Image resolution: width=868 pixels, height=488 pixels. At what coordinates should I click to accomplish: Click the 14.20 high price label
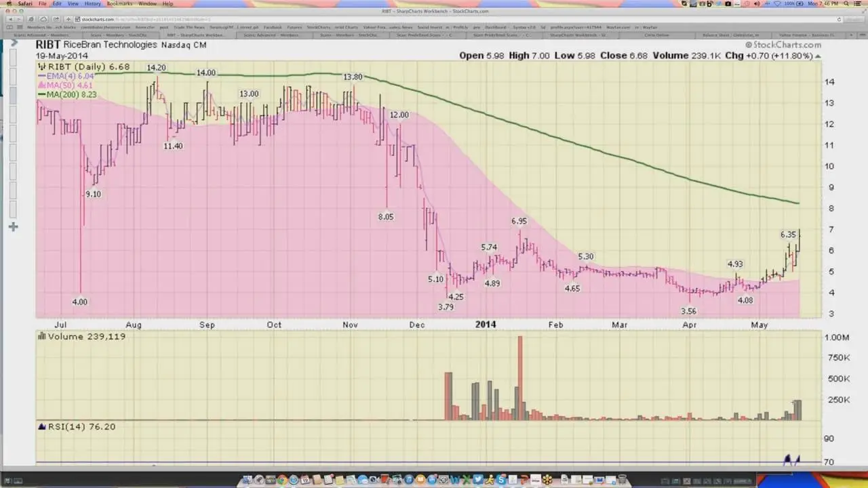(156, 67)
